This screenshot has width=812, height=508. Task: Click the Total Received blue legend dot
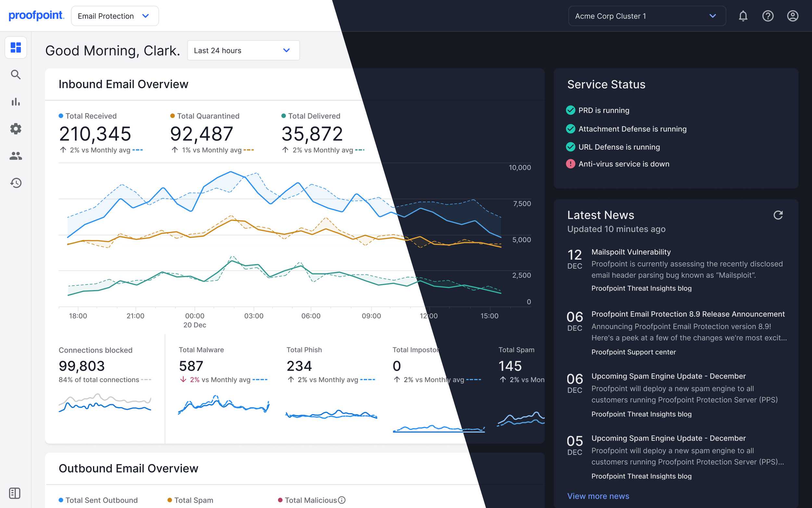[x=61, y=116]
